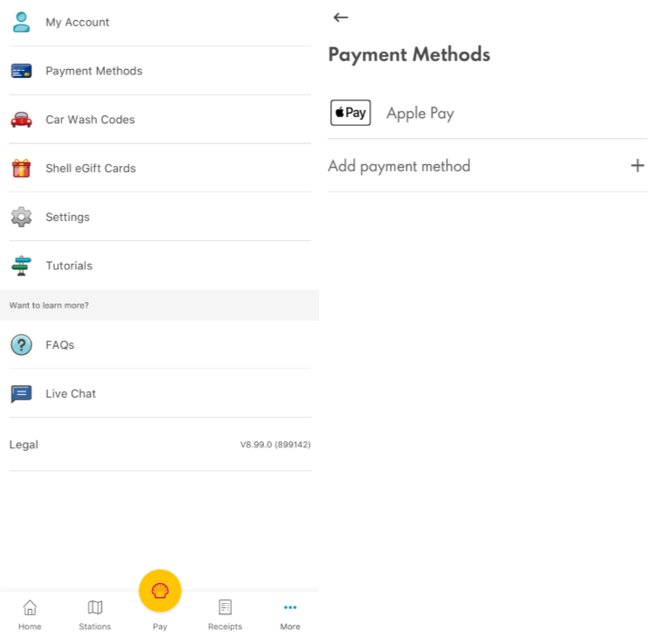653x644 pixels.
Task: Select the Home tab label
Action: [30, 627]
